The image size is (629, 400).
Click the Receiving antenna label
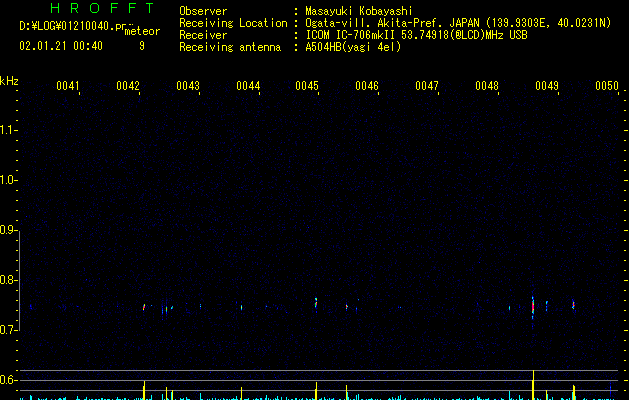[230, 47]
